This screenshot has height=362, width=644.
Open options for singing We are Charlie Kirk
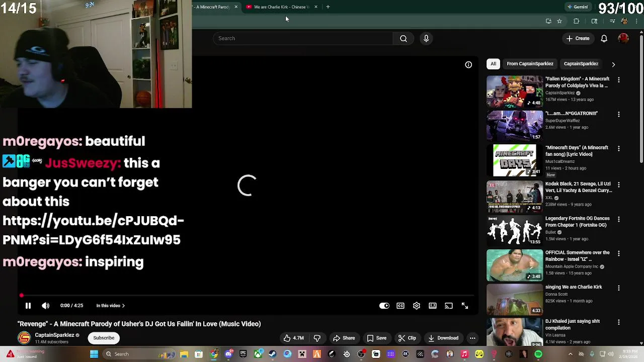[619, 288]
